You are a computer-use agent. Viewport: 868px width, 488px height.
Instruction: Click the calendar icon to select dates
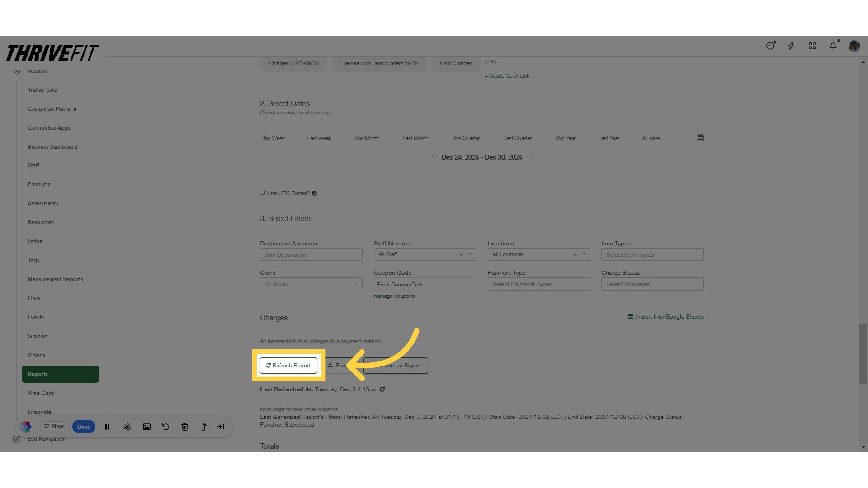coord(701,138)
